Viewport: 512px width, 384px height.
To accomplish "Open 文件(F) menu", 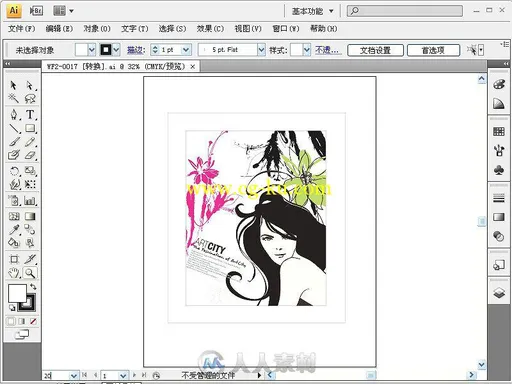I will point(22,29).
